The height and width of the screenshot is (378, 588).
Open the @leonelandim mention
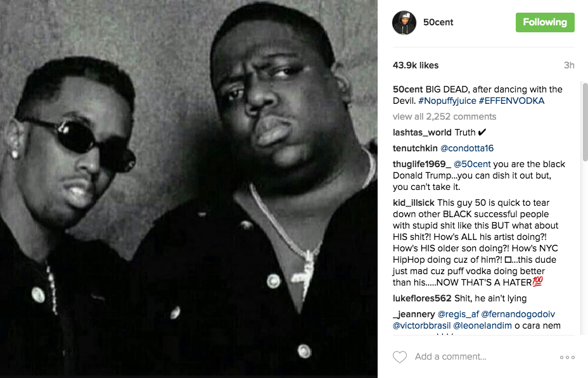(x=482, y=325)
